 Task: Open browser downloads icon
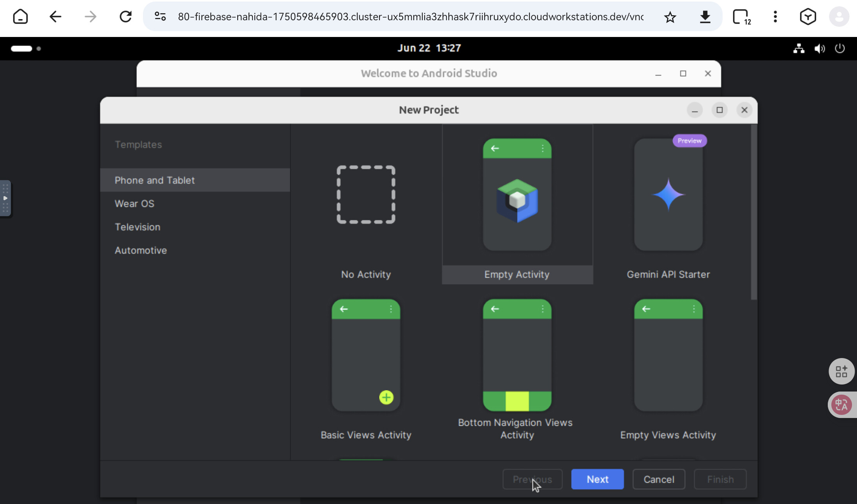[x=705, y=17]
